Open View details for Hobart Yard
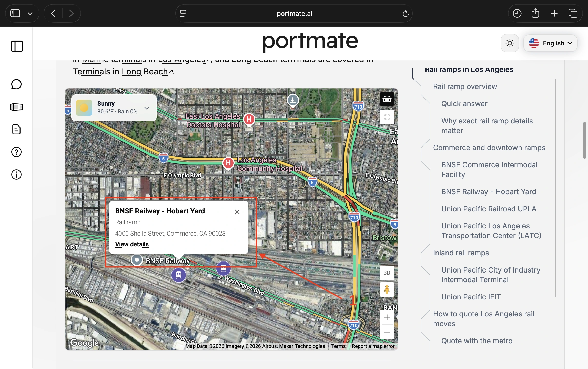 132,244
